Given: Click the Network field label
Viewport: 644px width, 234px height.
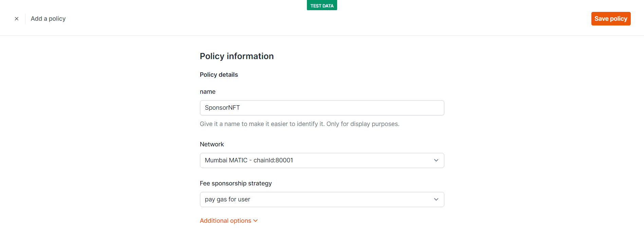Looking at the screenshot, I should coord(211,144).
